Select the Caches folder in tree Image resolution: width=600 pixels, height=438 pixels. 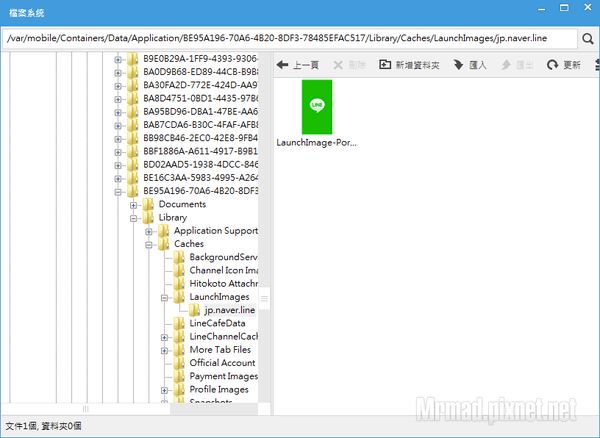[189, 244]
